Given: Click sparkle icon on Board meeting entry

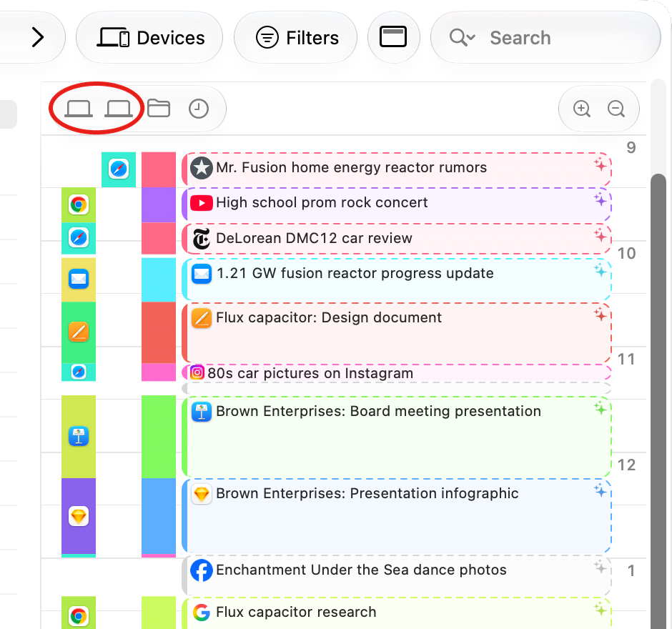Looking at the screenshot, I should 600,408.
